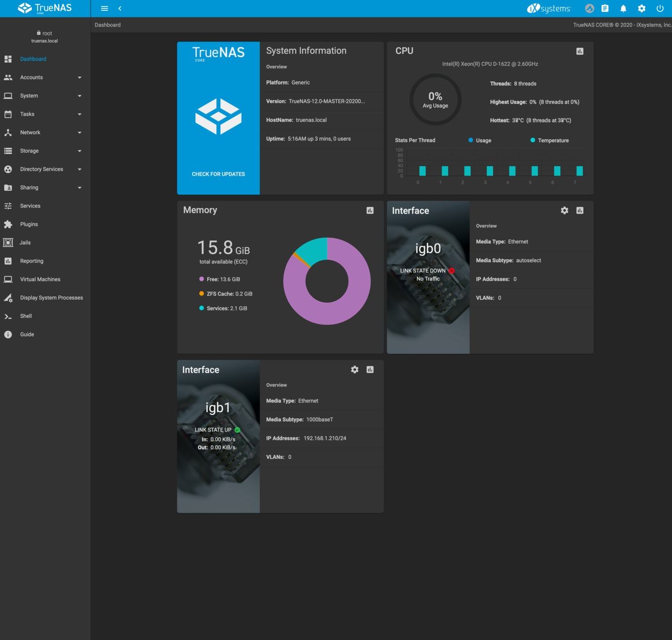Viewport: 672px width, 640px height.
Task: Click the igb1 IP address 192.168.1.210/24
Action: tap(325, 438)
